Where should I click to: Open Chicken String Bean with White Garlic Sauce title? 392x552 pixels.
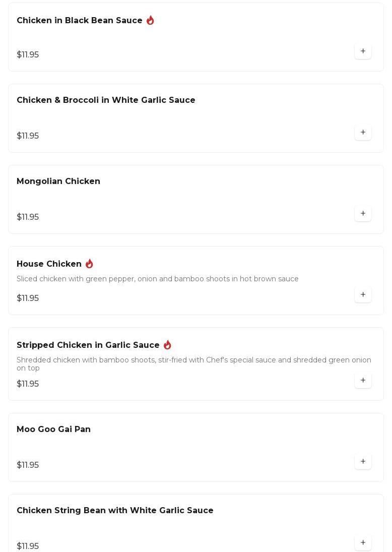[x=115, y=511]
